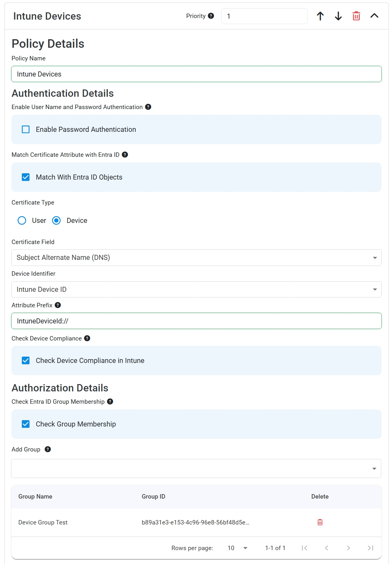Move policy down with the down arrow
392x564 pixels.
pyautogui.click(x=338, y=16)
